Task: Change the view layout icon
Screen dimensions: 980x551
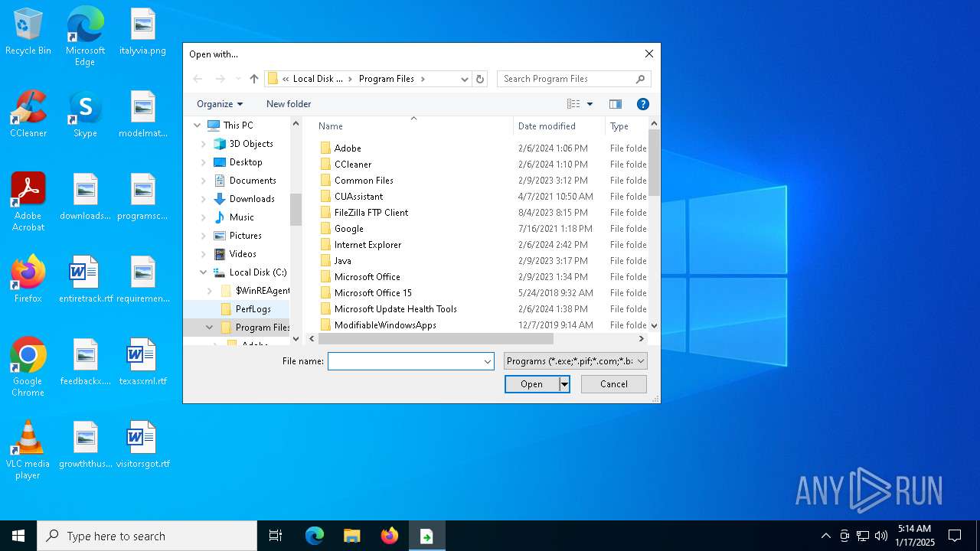Action: point(573,104)
